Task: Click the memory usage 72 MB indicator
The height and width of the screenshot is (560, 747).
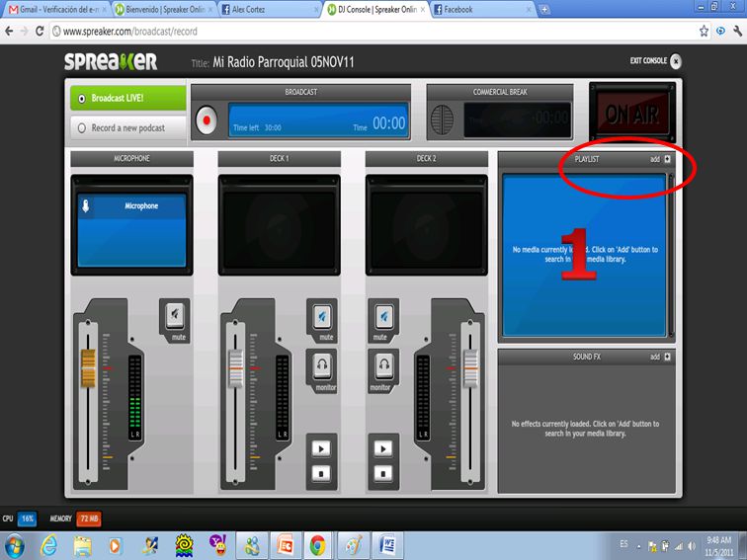Action: click(89, 519)
